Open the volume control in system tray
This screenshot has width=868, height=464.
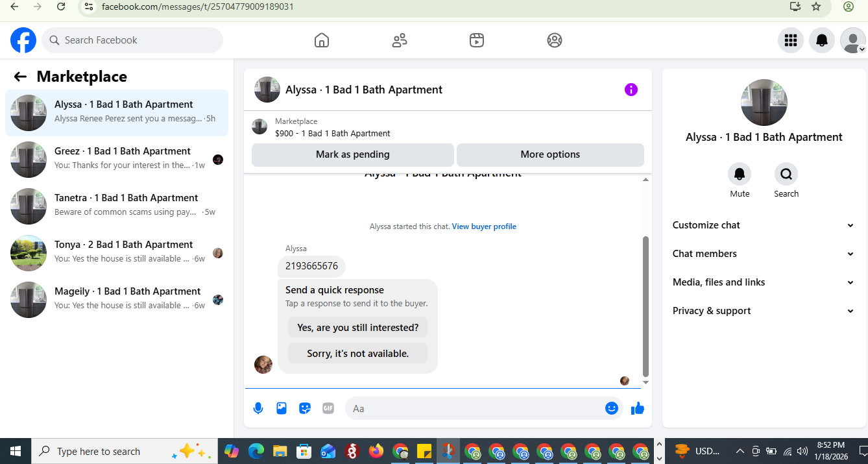click(x=802, y=451)
